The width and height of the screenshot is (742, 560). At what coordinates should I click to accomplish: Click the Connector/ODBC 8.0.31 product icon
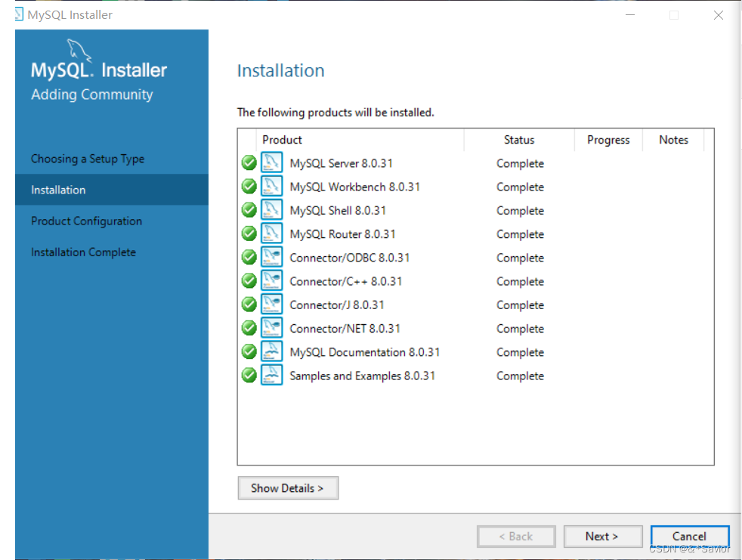coord(271,257)
